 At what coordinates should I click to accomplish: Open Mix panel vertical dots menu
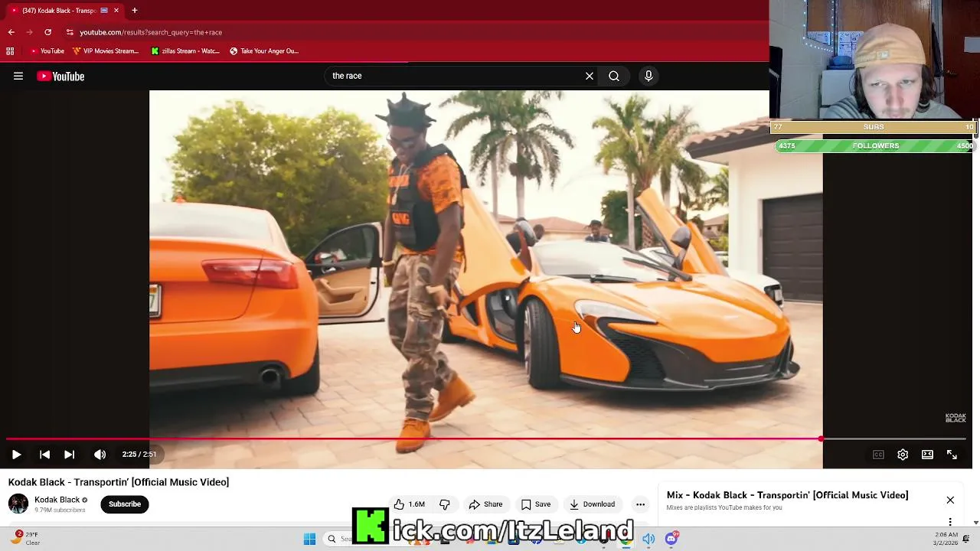click(950, 522)
